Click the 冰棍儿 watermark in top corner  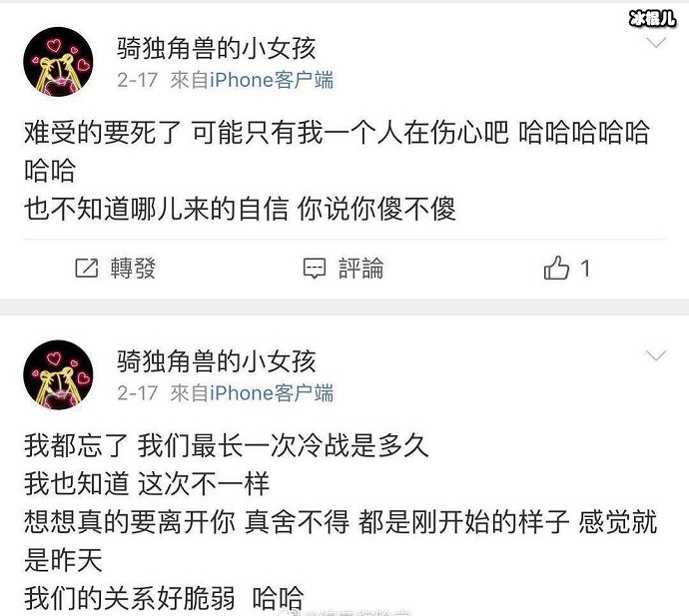652,19
